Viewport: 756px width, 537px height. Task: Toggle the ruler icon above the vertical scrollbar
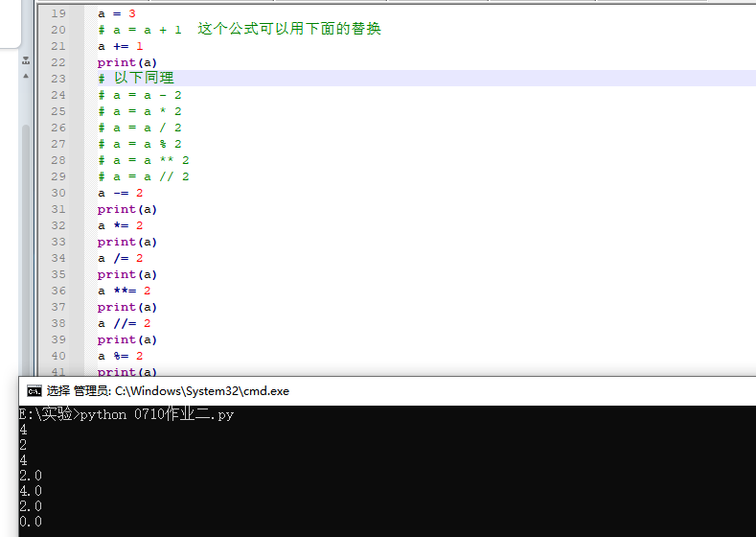pyautogui.click(x=26, y=60)
